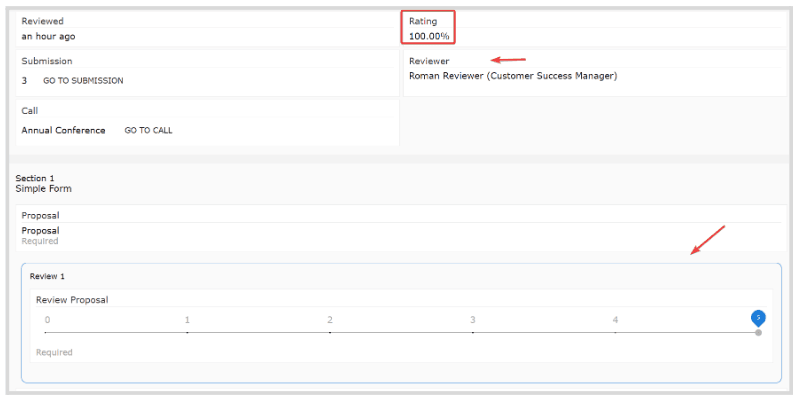Select the 'Review 1' card heading
The width and height of the screenshot is (798, 399).
point(47,276)
